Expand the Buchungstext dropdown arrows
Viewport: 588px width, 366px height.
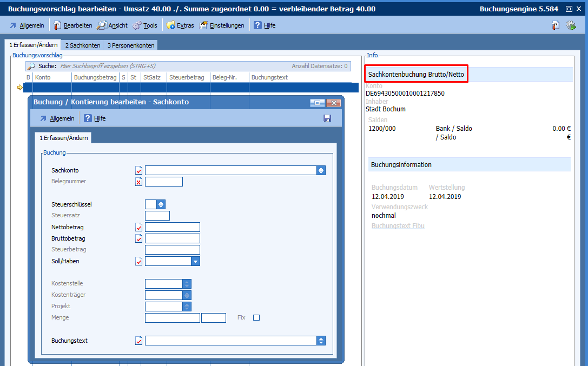coord(321,341)
